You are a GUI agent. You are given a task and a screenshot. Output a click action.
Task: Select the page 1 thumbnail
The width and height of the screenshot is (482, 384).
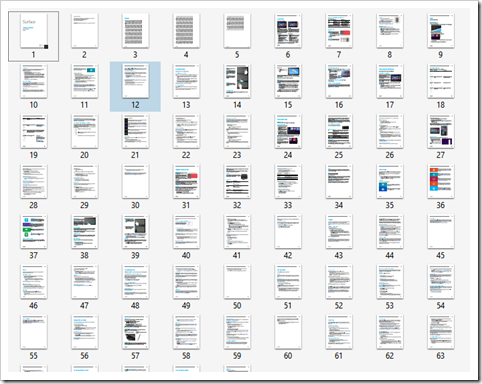(x=34, y=31)
